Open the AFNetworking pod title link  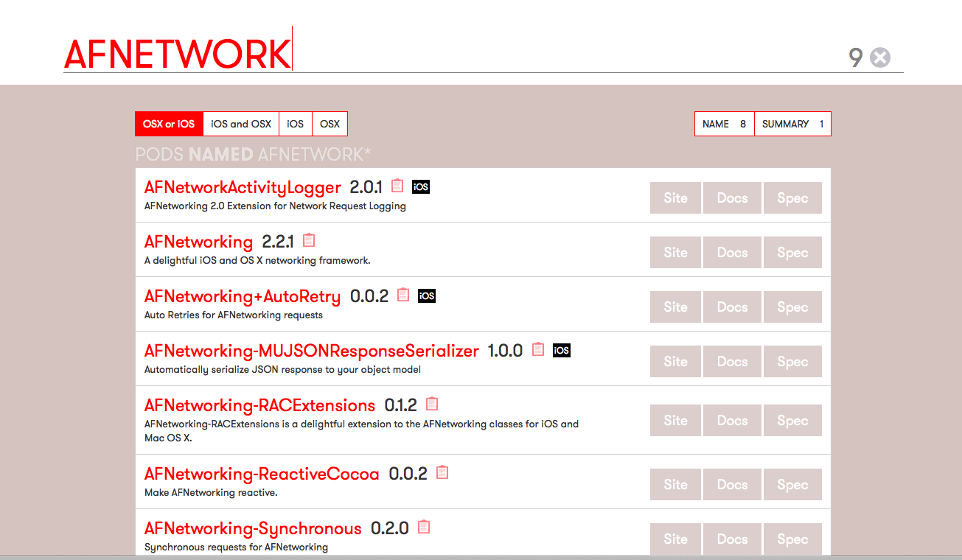pyautogui.click(x=198, y=242)
